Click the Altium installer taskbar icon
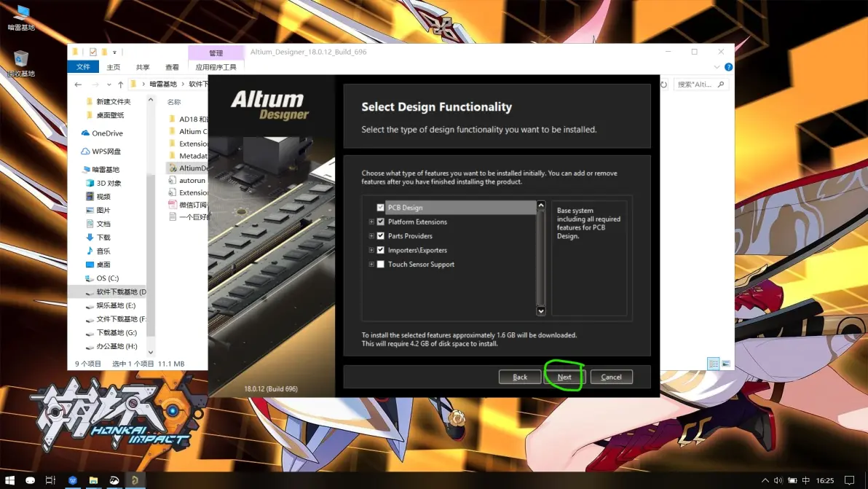 coord(135,480)
